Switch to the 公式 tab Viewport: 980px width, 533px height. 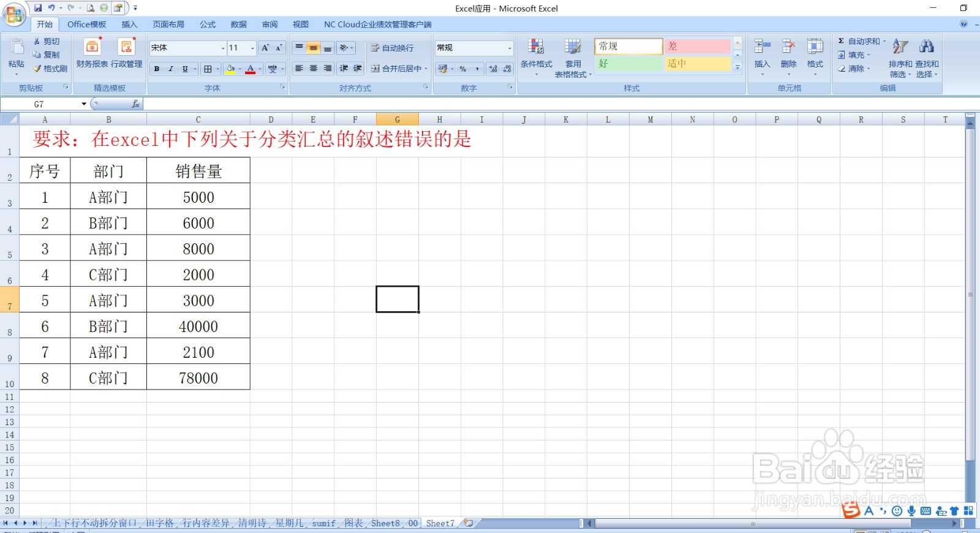(208, 25)
